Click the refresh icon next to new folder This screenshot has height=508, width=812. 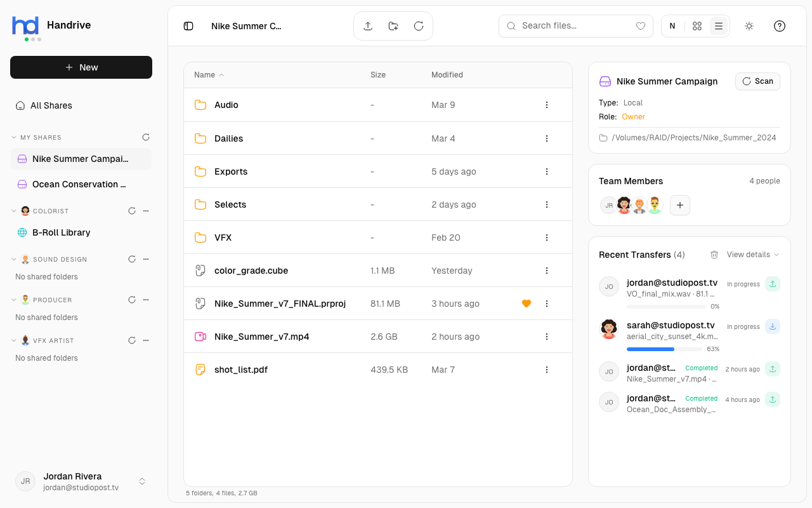pos(418,26)
